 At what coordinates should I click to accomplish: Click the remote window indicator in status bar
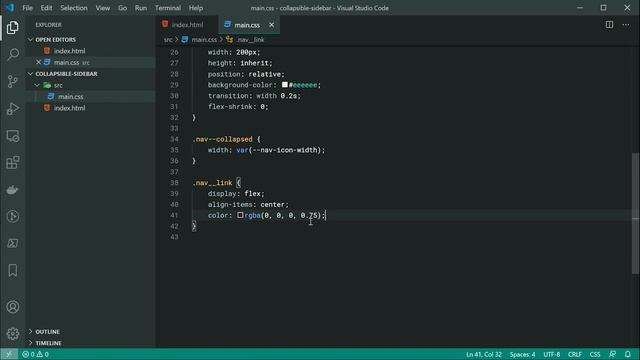9,354
